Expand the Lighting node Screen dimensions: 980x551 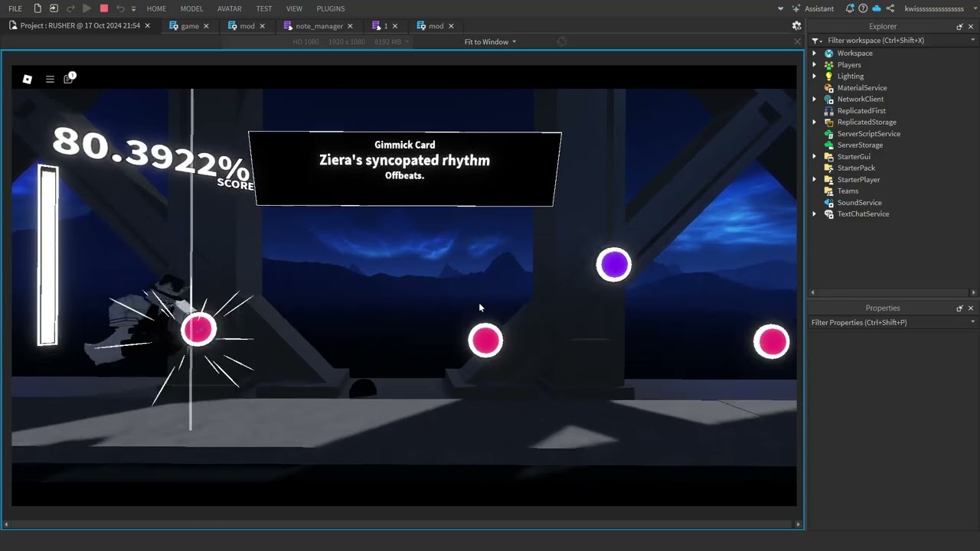[x=814, y=77]
